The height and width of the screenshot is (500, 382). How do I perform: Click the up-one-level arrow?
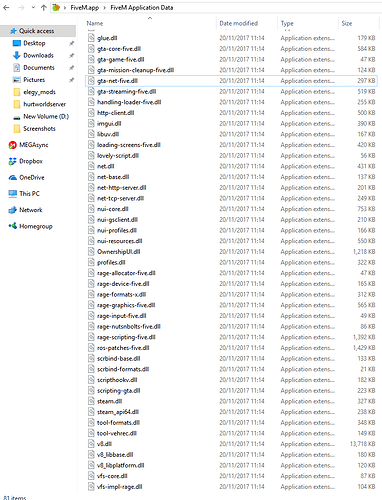(x=43, y=7)
